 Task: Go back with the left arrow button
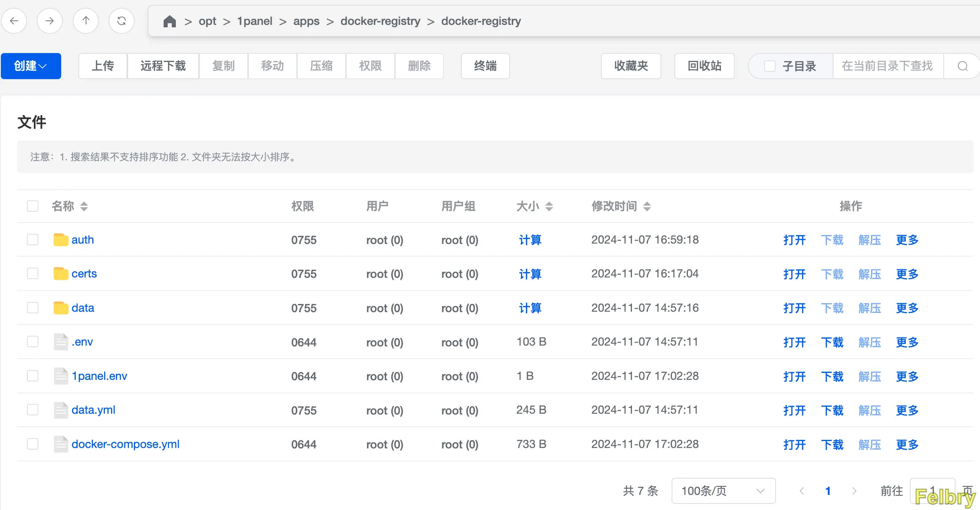point(14,21)
